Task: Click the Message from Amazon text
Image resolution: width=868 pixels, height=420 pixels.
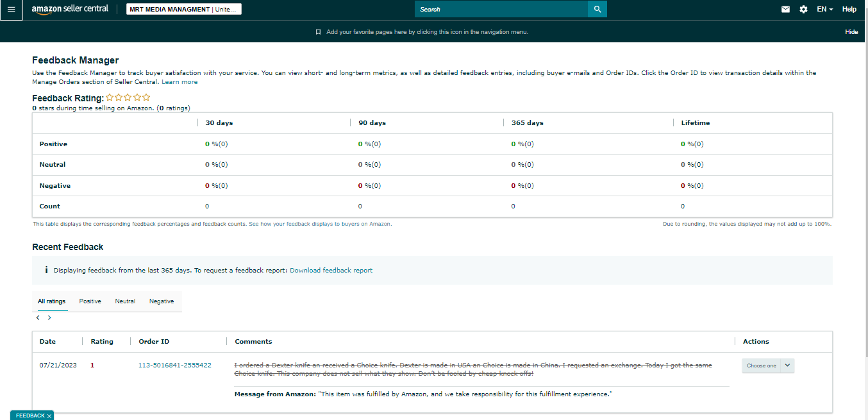Action: point(423,394)
